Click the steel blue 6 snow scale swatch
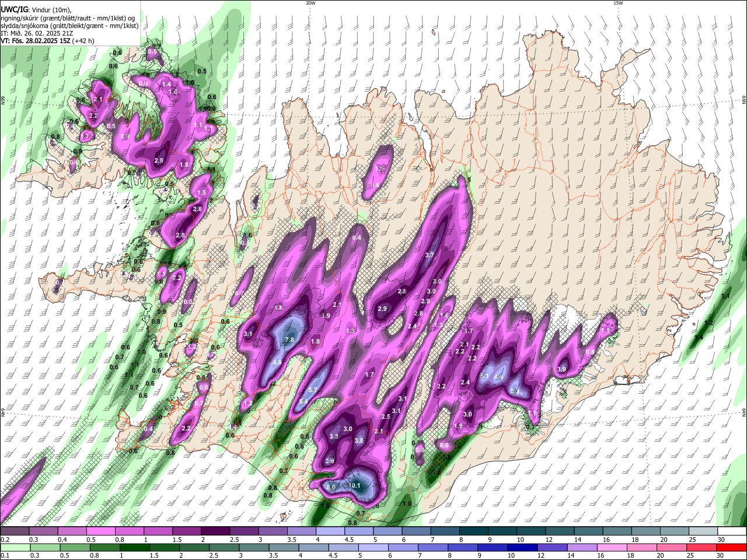 point(416,531)
